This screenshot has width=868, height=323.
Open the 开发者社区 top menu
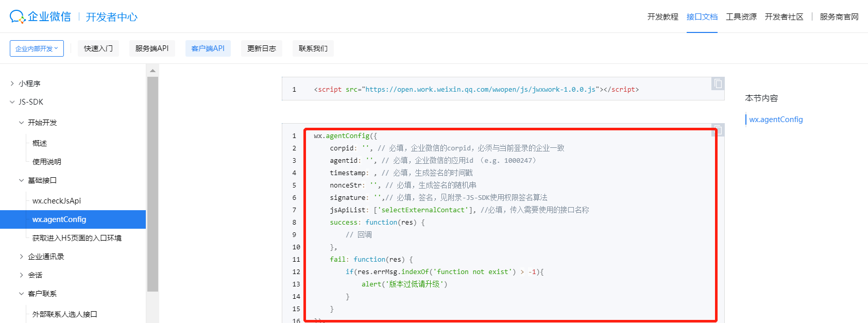coord(784,16)
